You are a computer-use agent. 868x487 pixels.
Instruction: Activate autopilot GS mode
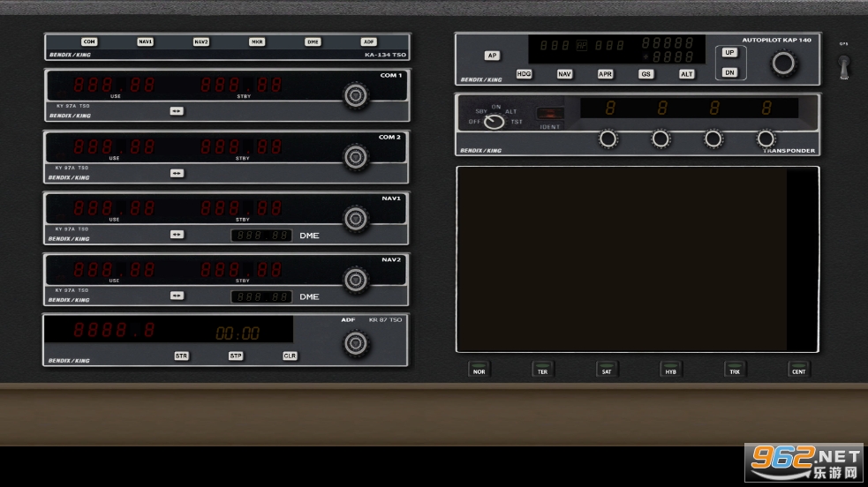(646, 74)
